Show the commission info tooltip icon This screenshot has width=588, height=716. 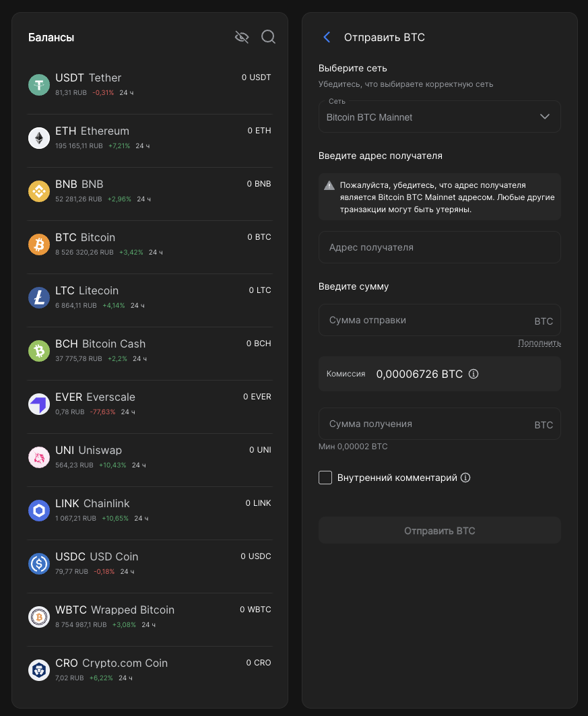pyautogui.click(x=473, y=374)
